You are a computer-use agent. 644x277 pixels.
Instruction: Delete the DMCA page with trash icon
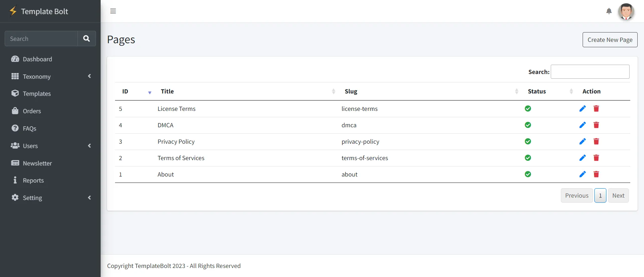coord(596,125)
